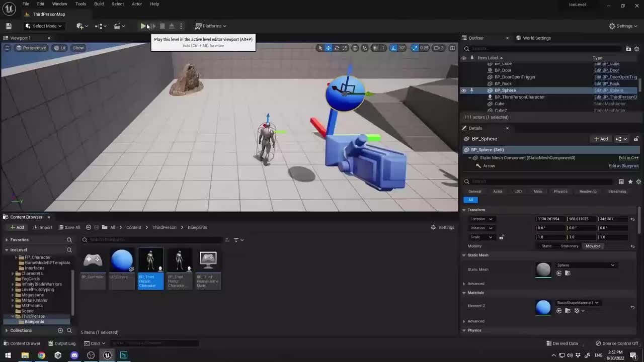
Task: Toggle world/local coordinate space globe icon
Action: pyautogui.click(x=355, y=48)
